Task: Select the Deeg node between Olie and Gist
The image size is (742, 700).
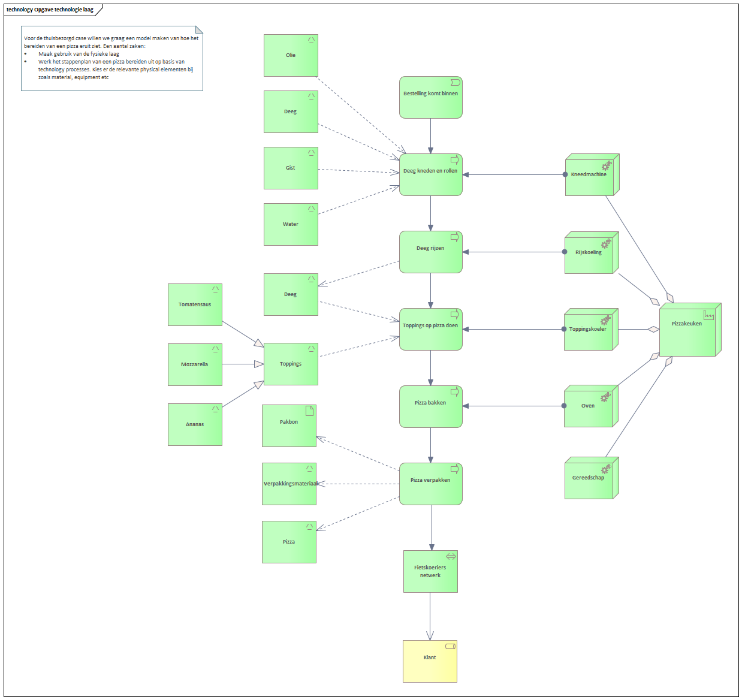Action: pos(291,111)
